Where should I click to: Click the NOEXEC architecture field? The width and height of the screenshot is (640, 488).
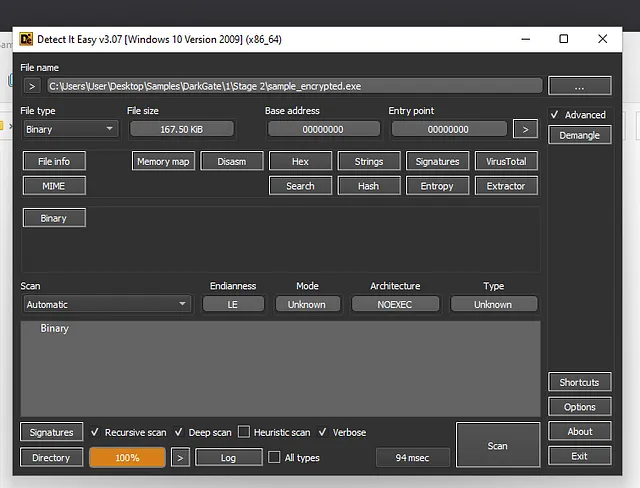[x=395, y=304]
